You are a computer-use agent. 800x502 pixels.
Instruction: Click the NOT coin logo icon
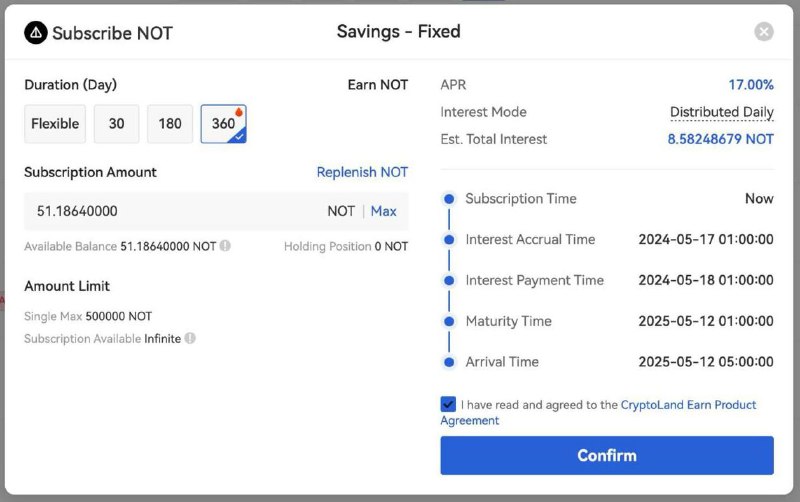[36, 33]
